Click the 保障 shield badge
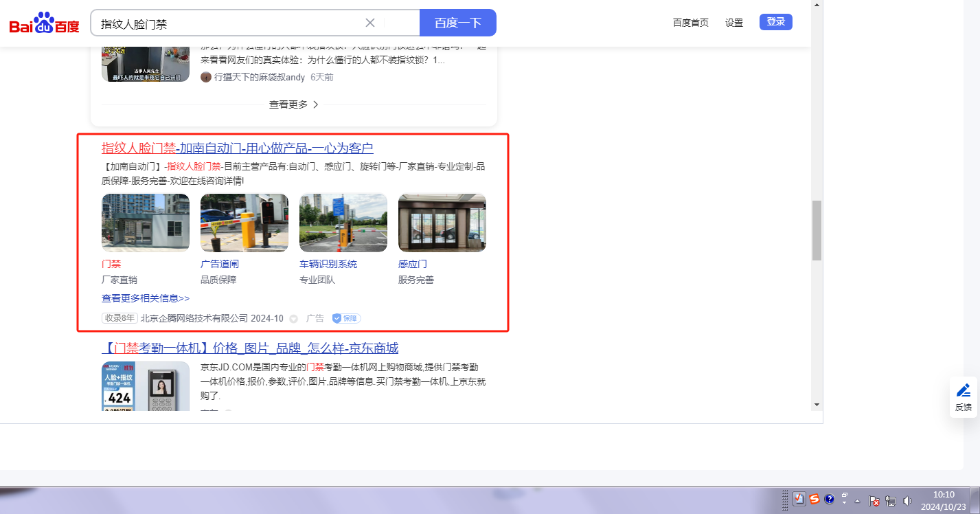The width and height of the screenshot is (980, 514). point(347,318)
